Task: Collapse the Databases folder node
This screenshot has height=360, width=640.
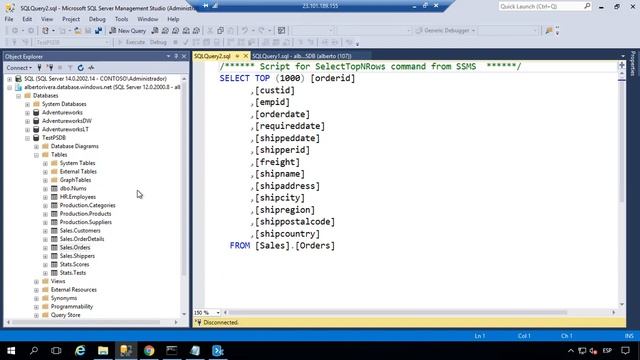Action: coord(18,96)
